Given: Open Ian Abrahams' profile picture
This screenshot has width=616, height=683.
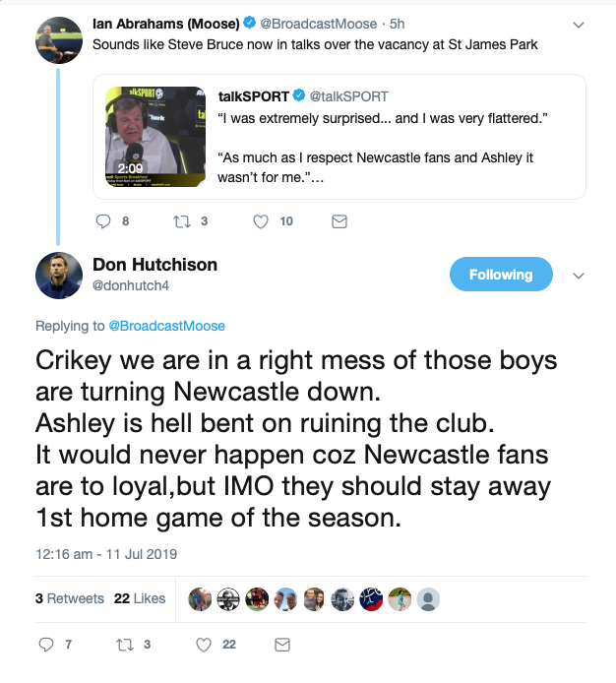Looking at the screenshot, I should click(59, 40).
